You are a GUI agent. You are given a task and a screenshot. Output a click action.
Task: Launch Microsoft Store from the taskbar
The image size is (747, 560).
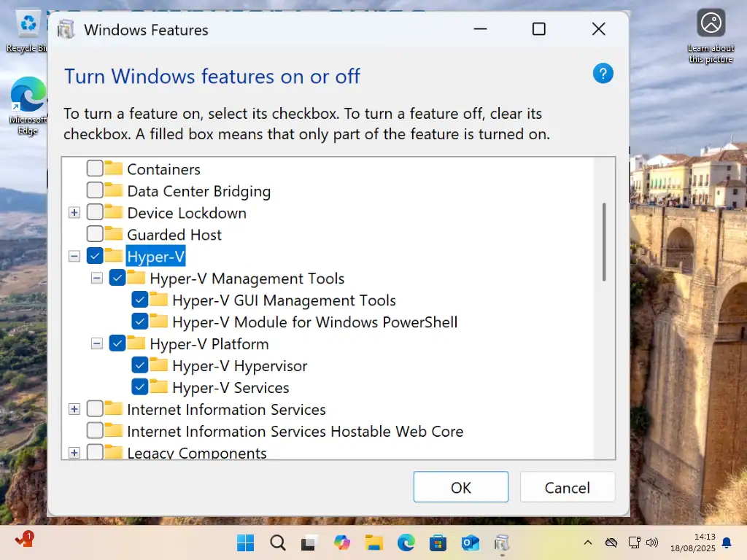438,542
